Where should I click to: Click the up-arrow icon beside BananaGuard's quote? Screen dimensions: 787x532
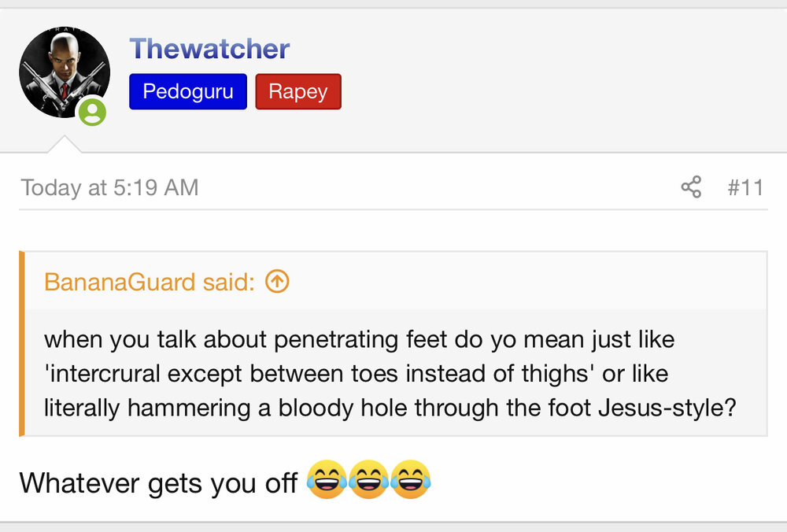coord(277,281)
